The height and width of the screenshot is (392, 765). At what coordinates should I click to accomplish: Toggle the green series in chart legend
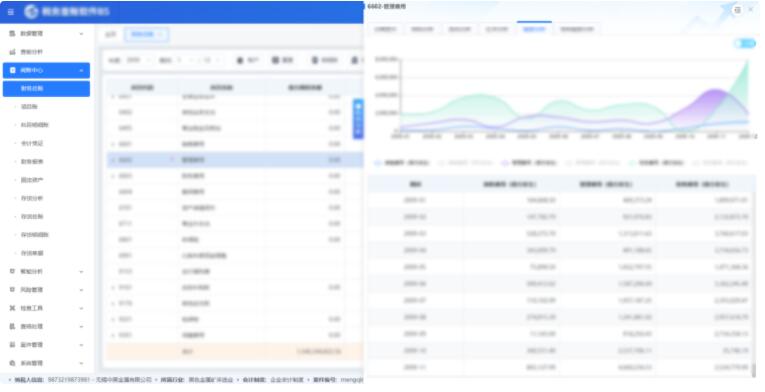tap(657, 163)
